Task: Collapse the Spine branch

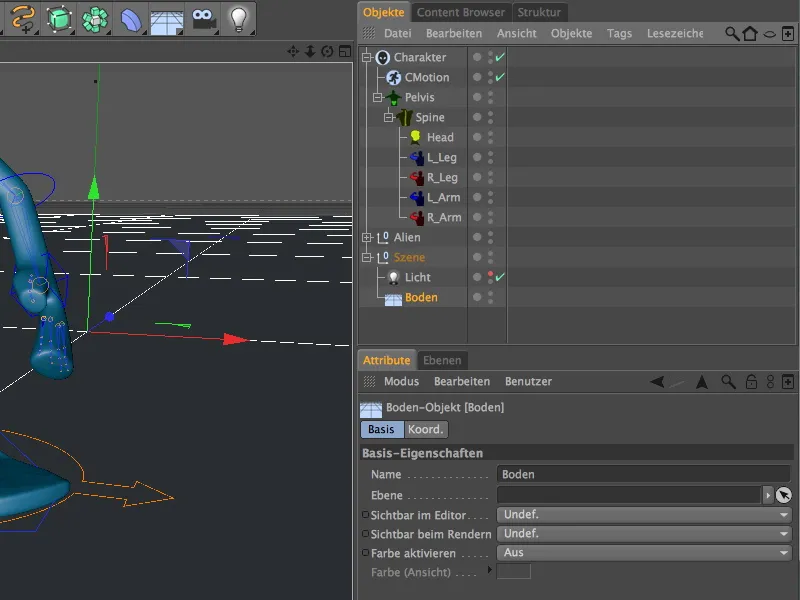Action: (389, 117)
